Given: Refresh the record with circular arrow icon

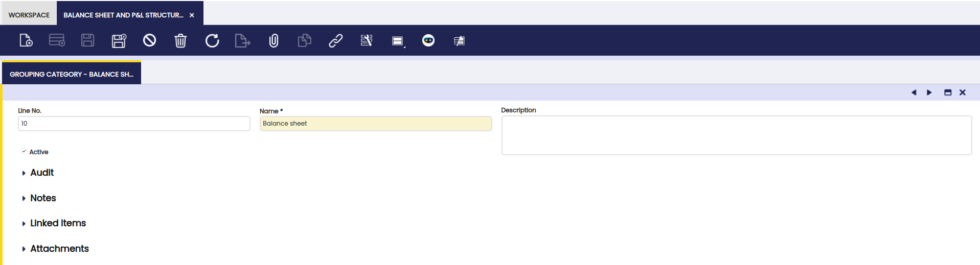Looking at the screenshot, I should 212,40.
